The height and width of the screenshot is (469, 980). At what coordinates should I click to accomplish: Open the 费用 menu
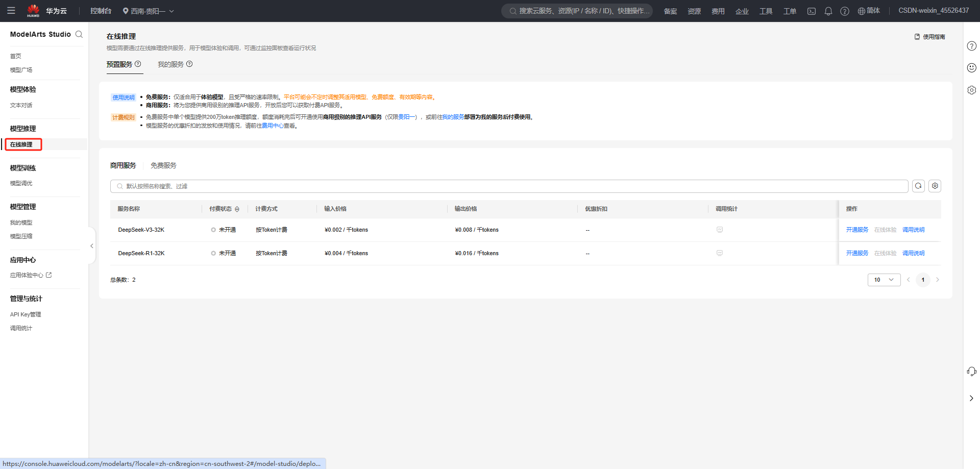pos(718,11)
